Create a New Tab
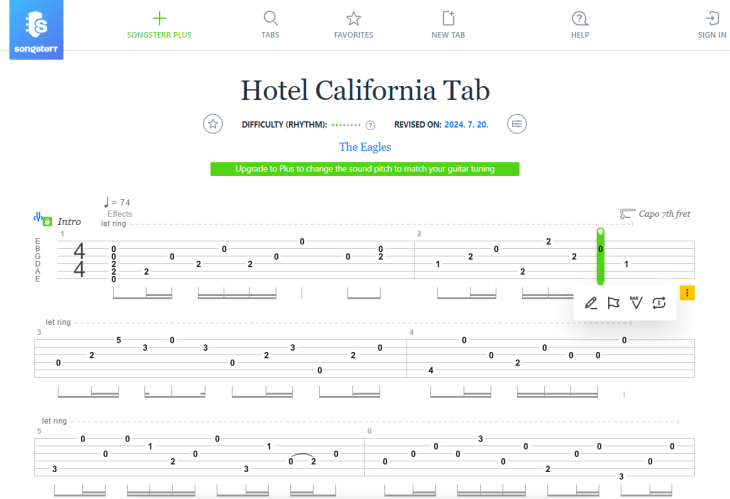730x499 pixels. pyautogui.click(x=448, y=26)
